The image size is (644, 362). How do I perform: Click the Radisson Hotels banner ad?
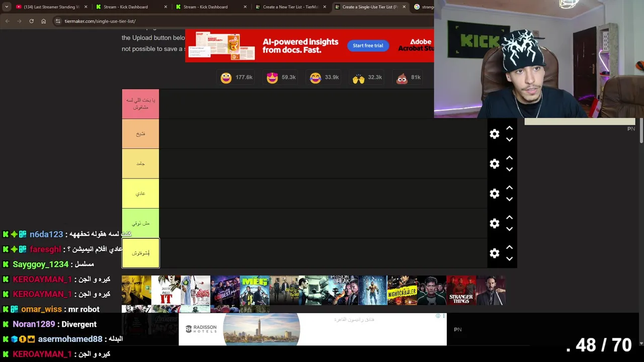pos(312,329)
